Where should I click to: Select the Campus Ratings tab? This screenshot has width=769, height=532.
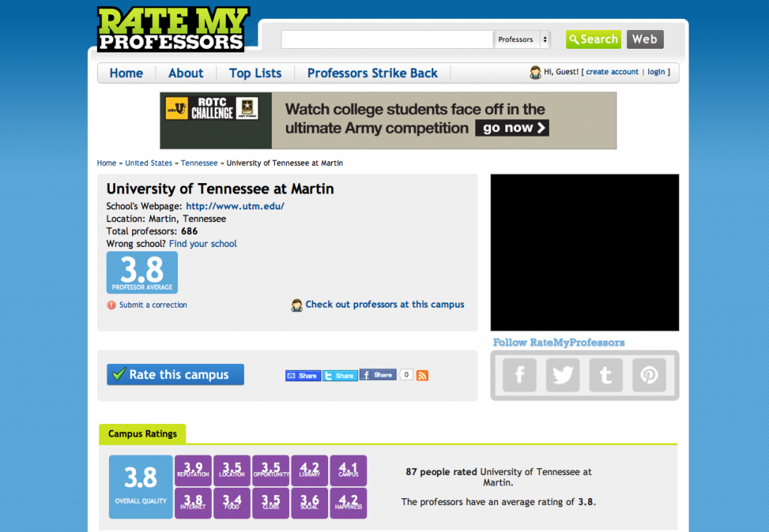[142, 434]
